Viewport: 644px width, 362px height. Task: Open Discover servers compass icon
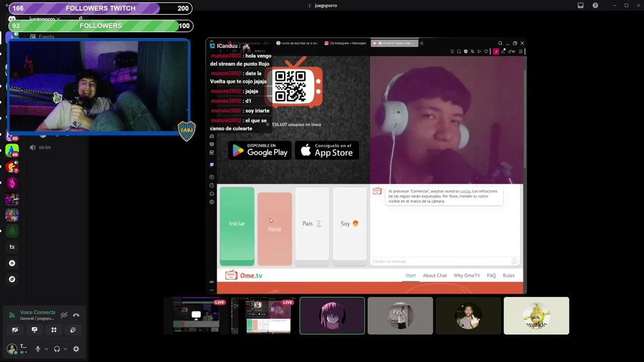point(12,279)
